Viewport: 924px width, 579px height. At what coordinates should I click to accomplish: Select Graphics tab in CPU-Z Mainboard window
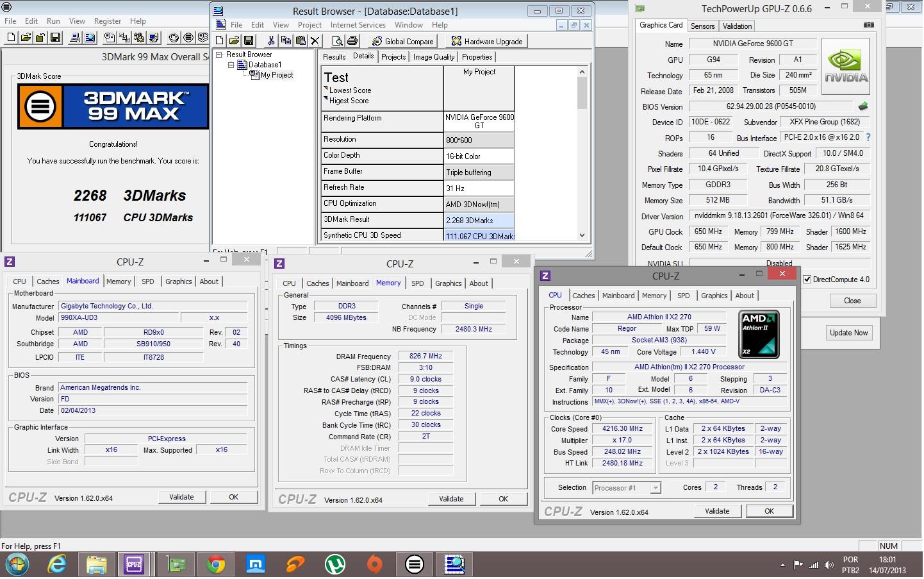[178, 281]
